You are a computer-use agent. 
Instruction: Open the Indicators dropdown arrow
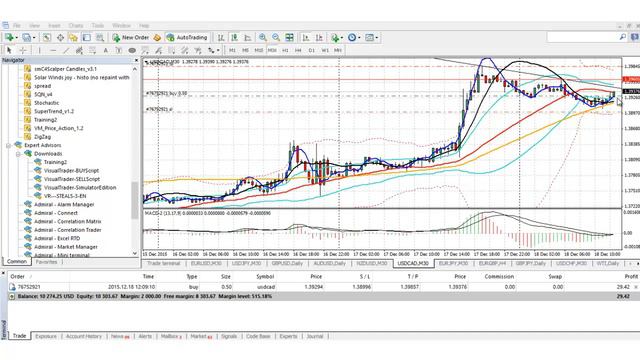click(342, 38)
